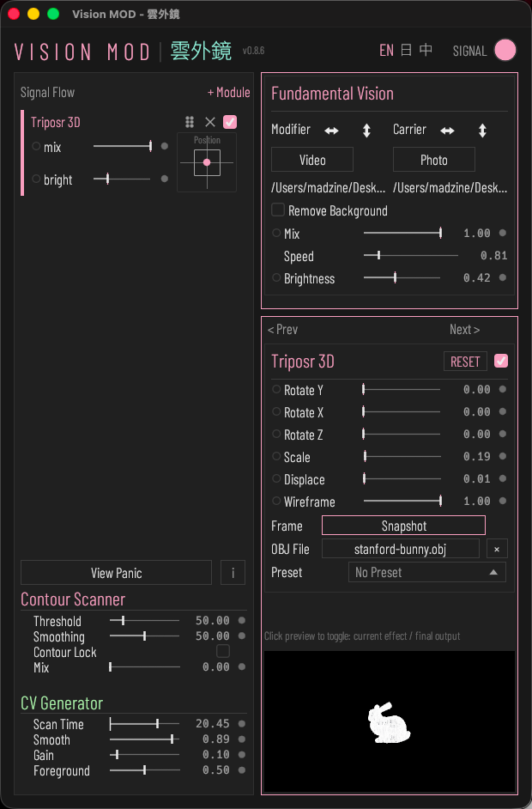This screenshot has width=532, height=809.
Task: Select the radio circle beside Scale
Action: click(276, 456)
